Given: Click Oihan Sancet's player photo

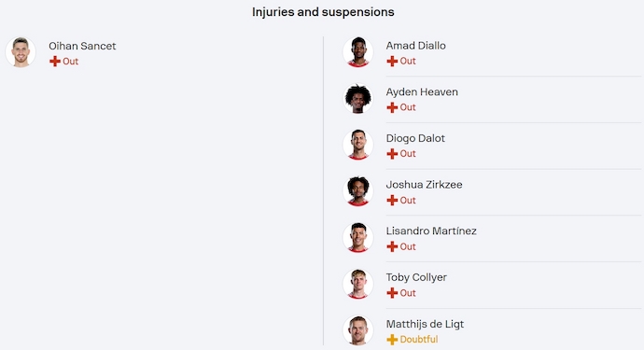Looking at the screenshot, I should [x=21, y=52].
